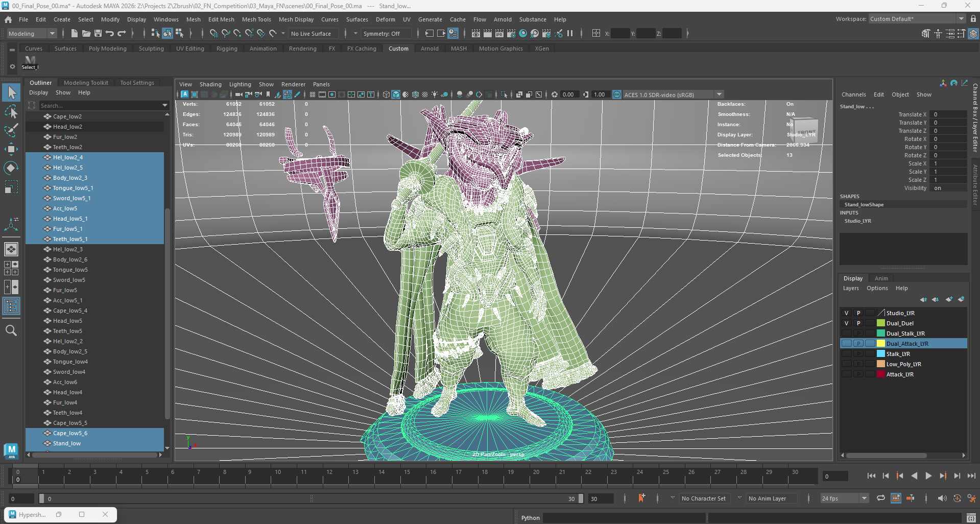Image resolution: width=980 pixels, height=524 pixels.
Task: Click the Save scene icon
Action: pos(98,34)
